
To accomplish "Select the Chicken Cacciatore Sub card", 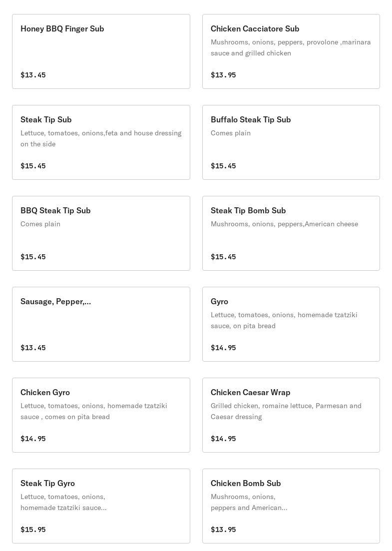I will tap(291, 51).
